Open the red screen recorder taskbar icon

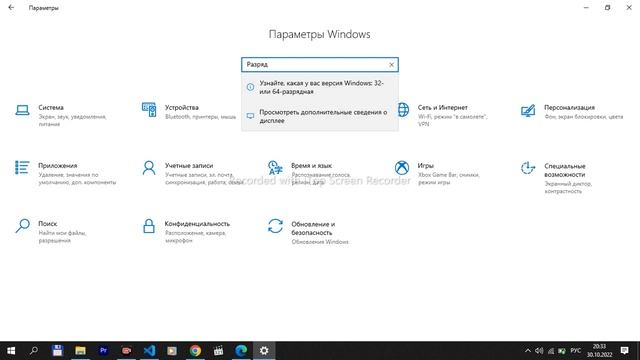coord(127,351)
